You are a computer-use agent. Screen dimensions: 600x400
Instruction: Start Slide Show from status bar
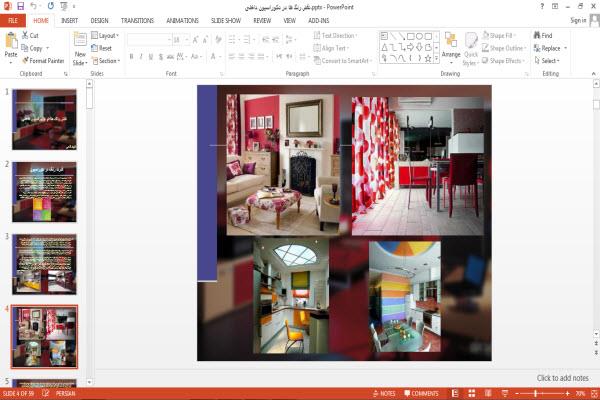click(x=505, y=393)
